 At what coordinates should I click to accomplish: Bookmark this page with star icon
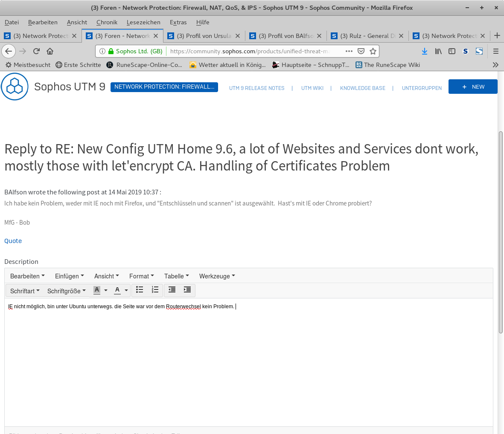click(373, 51)
